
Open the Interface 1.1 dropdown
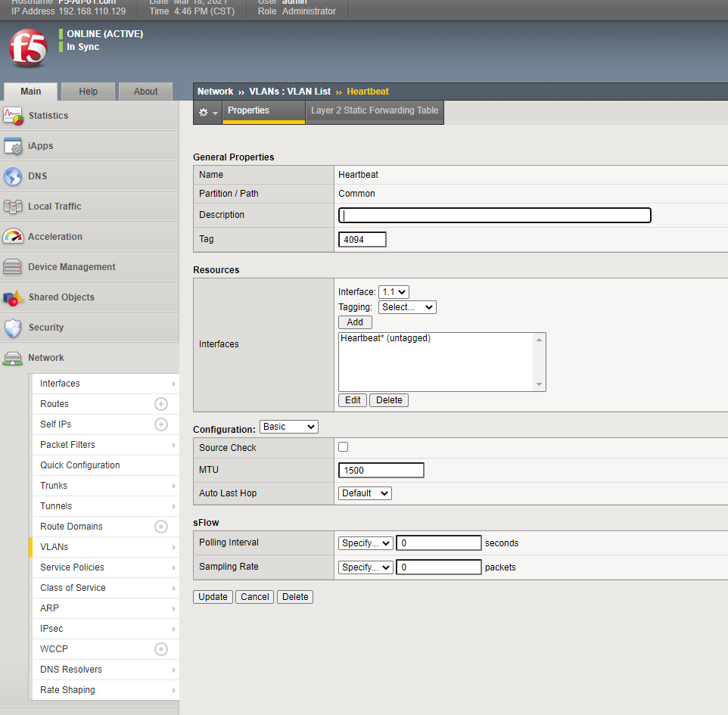pos(394,292)
